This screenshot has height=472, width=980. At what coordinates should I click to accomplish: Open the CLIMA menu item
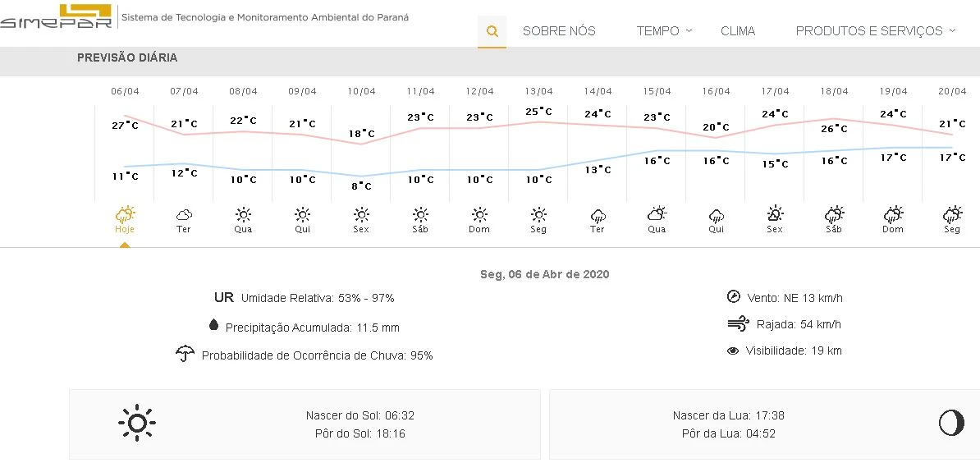click(x=738, y=31)
